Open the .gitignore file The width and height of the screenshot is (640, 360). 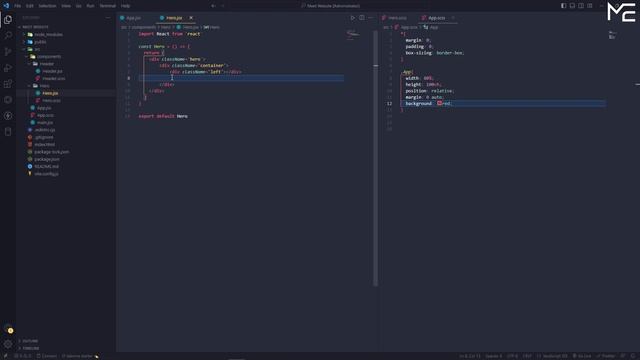point(43,138)
